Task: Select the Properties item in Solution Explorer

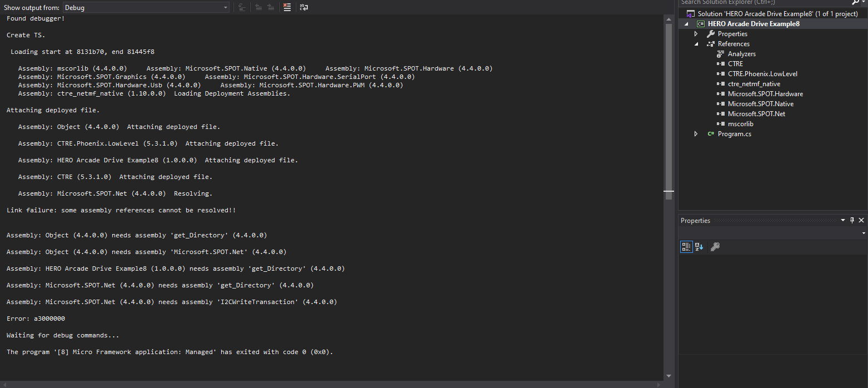Action: click(x=732, y=34)
